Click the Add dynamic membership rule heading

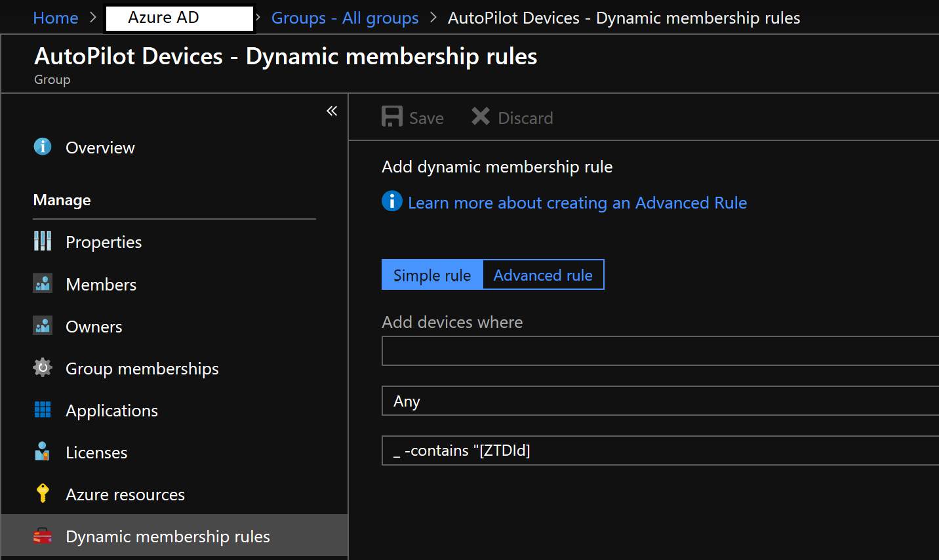(497, 167)
